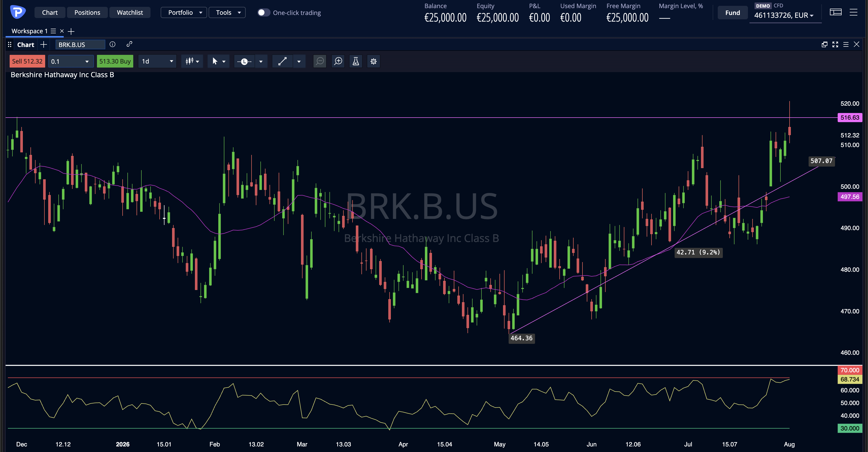Click the 507.07 trendline end label
This screenshot has height=452, width=868.
point(822,161)
